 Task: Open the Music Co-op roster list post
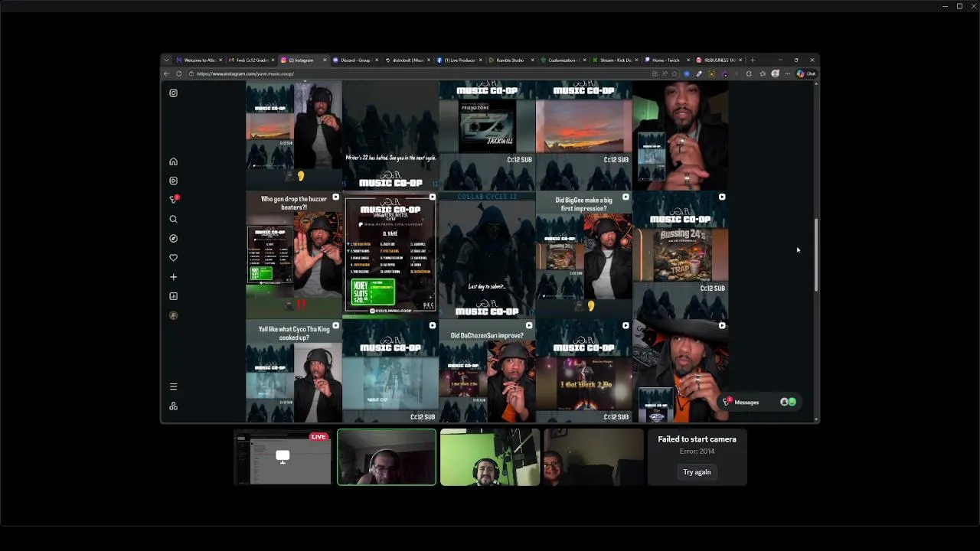click(x=390, y=254)
